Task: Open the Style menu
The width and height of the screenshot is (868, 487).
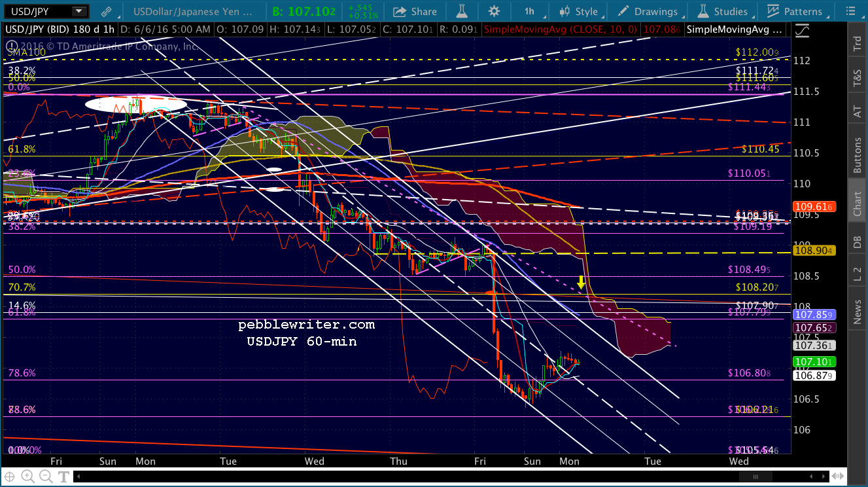Action: pyautogui.click(x=579, y=11)
